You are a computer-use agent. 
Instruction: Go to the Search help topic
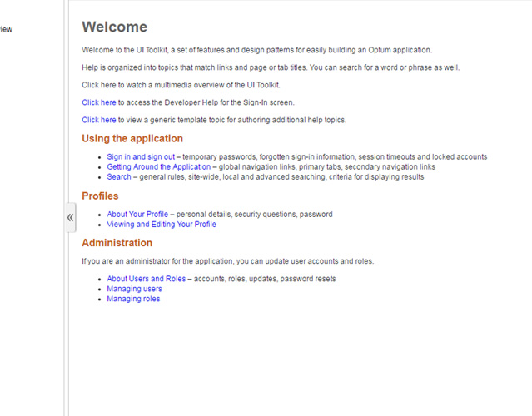tap(119, 176)
